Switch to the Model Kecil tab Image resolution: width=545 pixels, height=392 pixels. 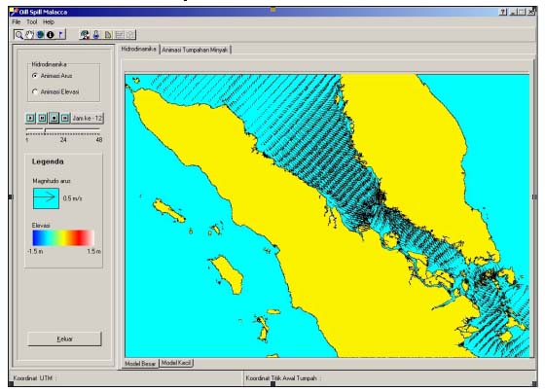tap(176, 363)
